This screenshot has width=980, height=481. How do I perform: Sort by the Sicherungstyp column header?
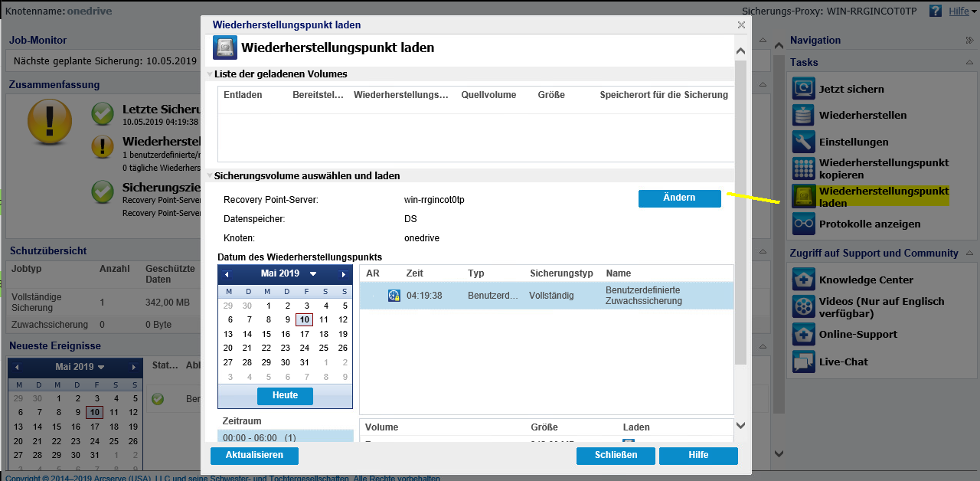561,273
